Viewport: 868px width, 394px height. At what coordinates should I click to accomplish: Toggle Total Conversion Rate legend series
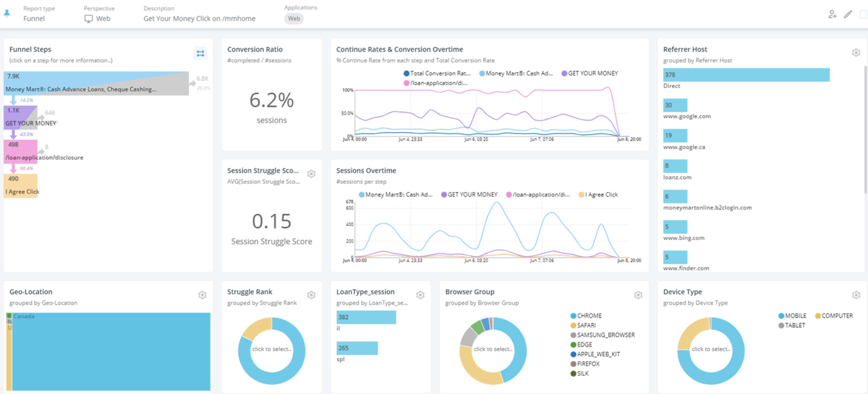click(x=437, y=73)
